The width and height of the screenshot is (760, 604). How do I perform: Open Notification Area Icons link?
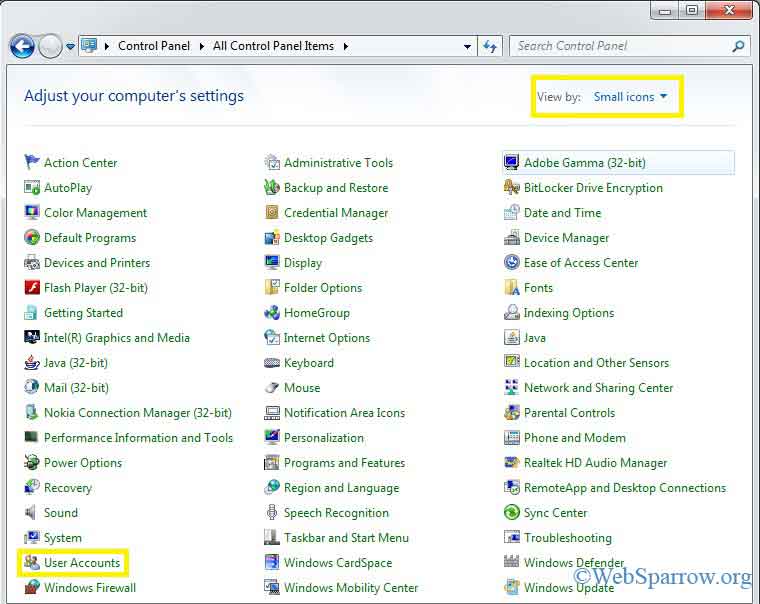(x=345, y=413)
